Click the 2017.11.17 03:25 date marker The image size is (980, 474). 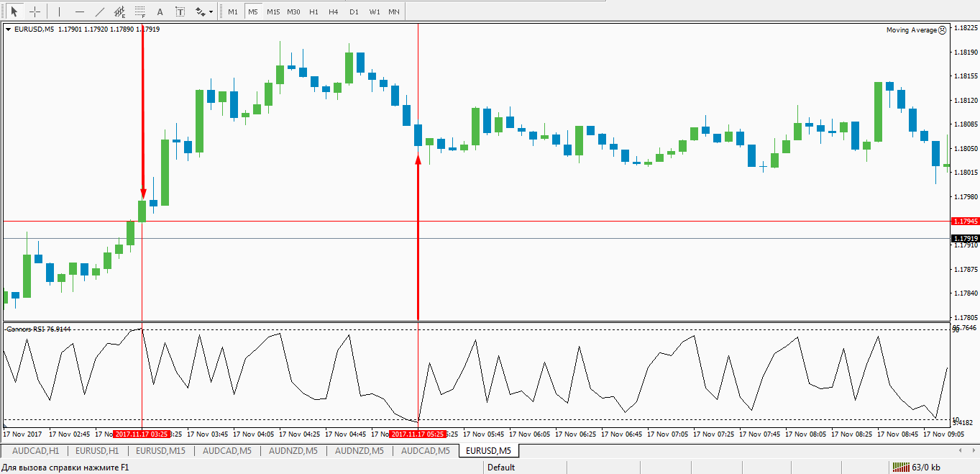click(x=142, y=434)
